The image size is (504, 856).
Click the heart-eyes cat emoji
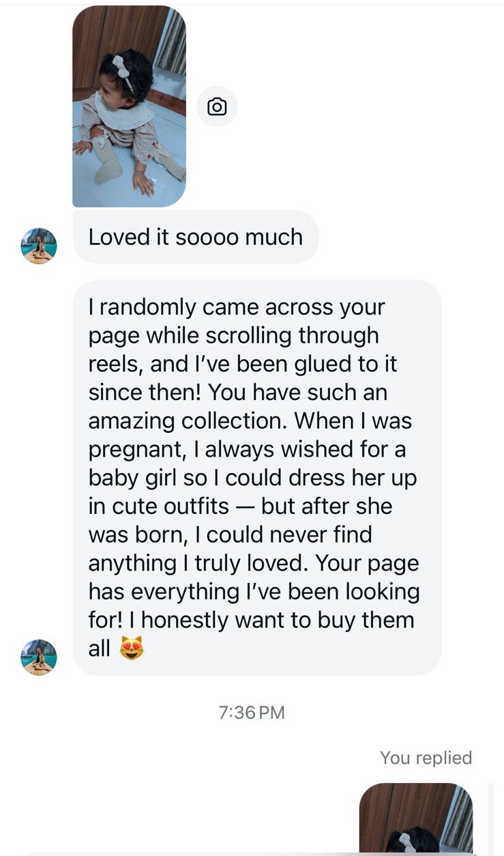132,648
